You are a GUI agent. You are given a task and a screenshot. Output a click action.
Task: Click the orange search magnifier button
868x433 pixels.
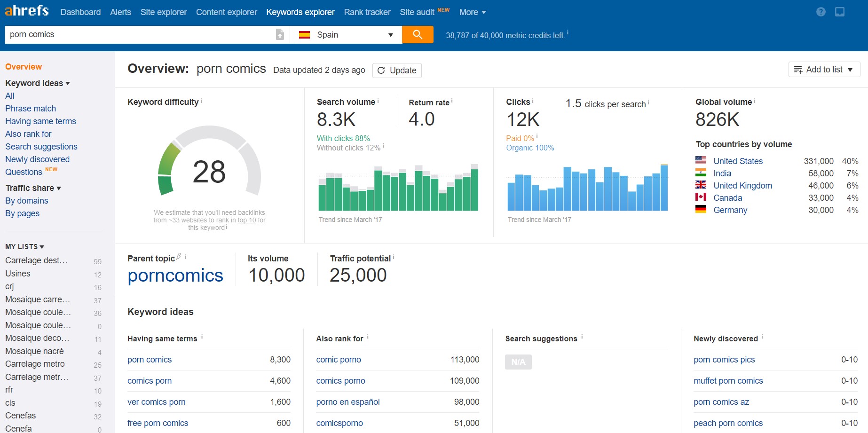pyautogui.click(x=418, y=34)
